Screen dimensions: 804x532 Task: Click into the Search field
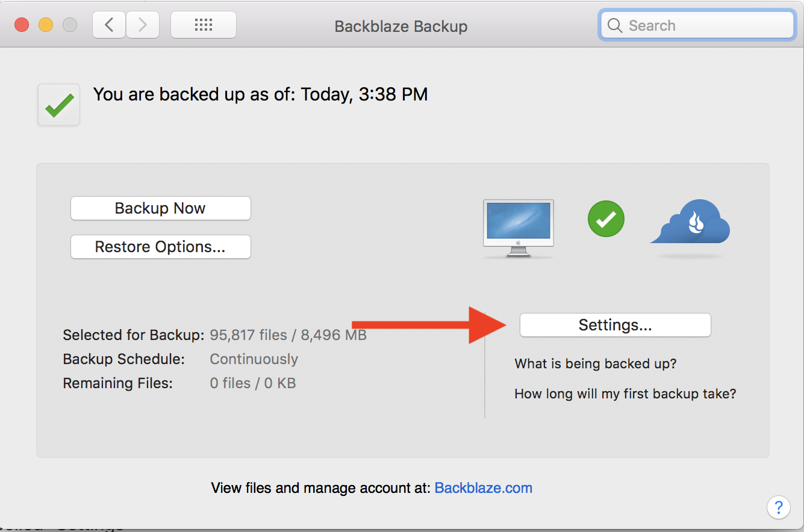[697, 25]
